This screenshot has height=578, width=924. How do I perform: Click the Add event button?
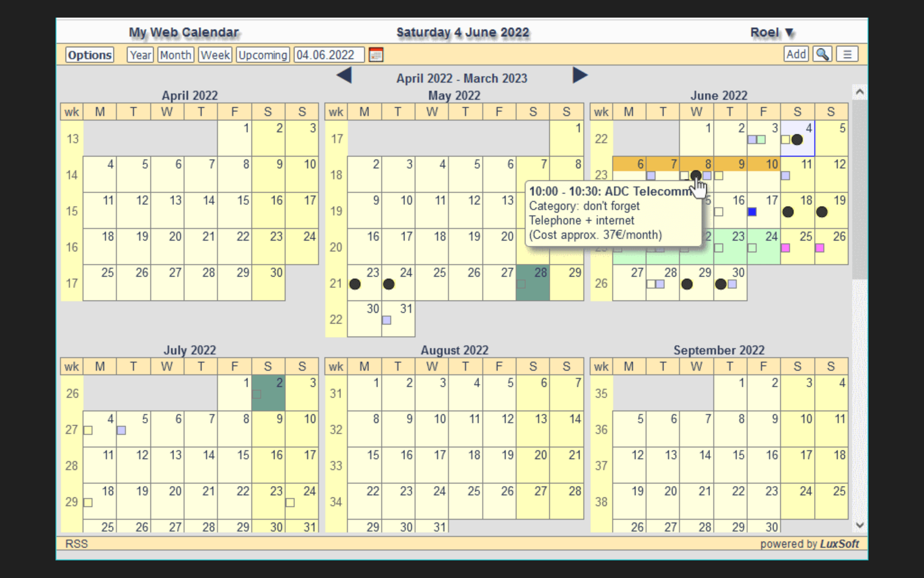795,55
